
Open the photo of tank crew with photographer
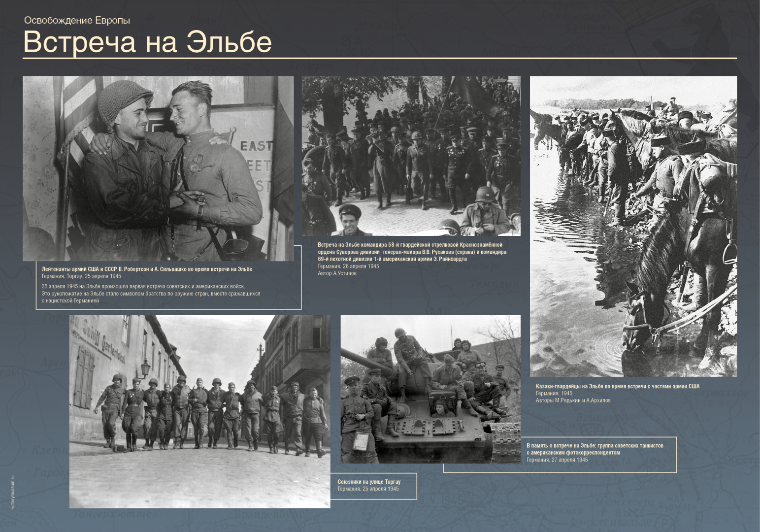coord(430,389)
